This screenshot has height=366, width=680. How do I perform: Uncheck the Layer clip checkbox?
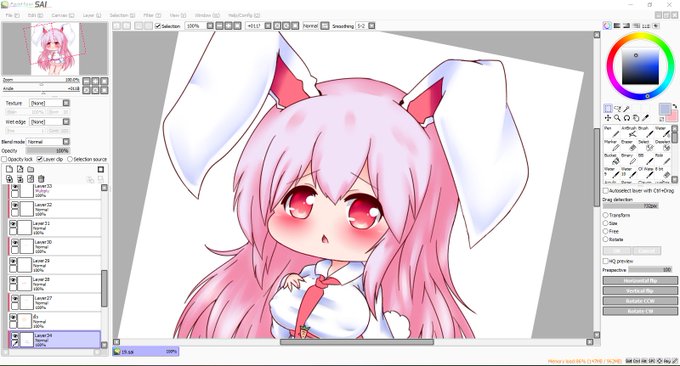[39, 159]
